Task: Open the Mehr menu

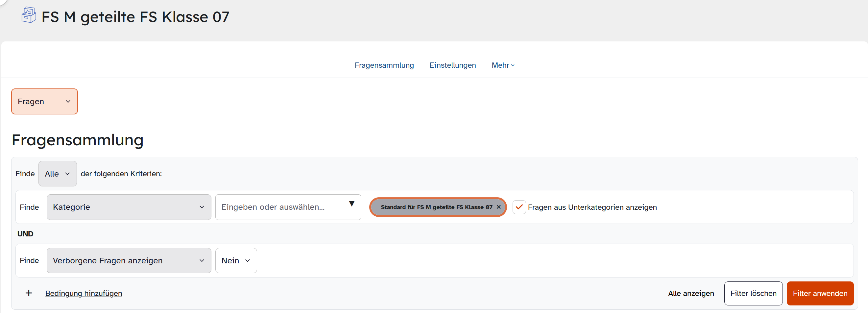Action: (x=503, y=65)
